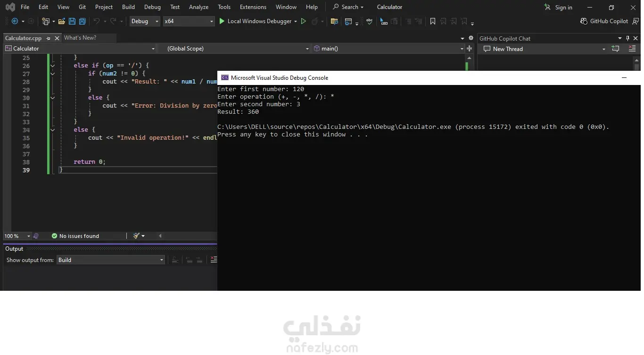Click the No issues found status
This screenshot has height=355, width=644.
(x=75, y=236)
